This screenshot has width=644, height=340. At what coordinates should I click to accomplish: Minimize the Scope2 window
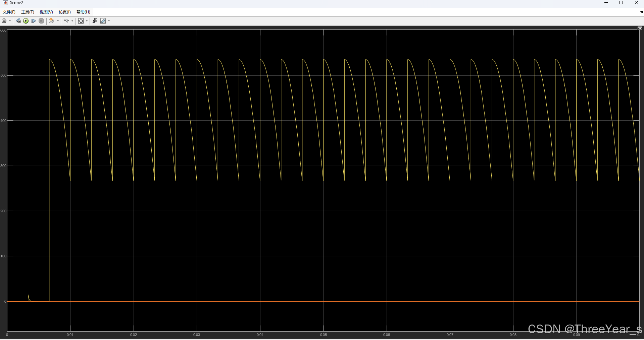[606, 3]
